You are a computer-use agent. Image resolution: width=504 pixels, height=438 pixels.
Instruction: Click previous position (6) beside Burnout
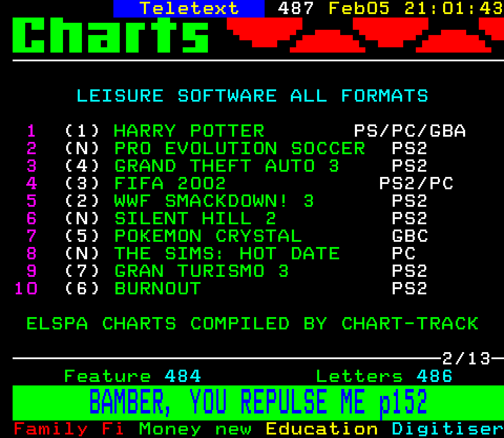[82, 289]
